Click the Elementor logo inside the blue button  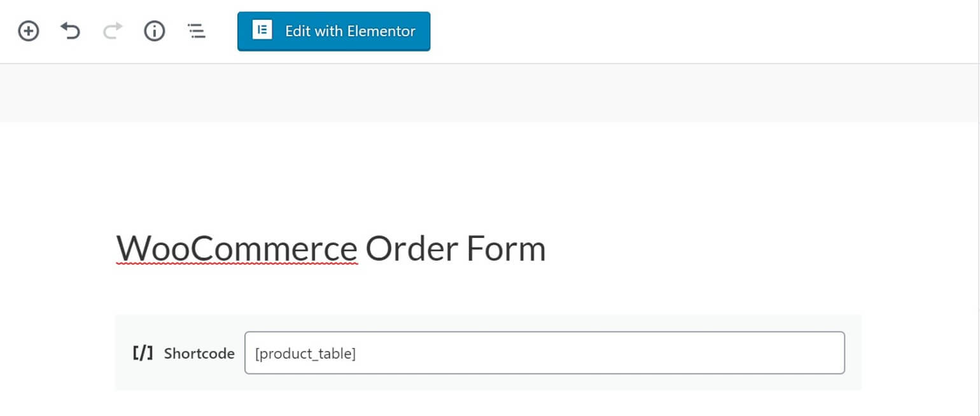tap(262, 31)
